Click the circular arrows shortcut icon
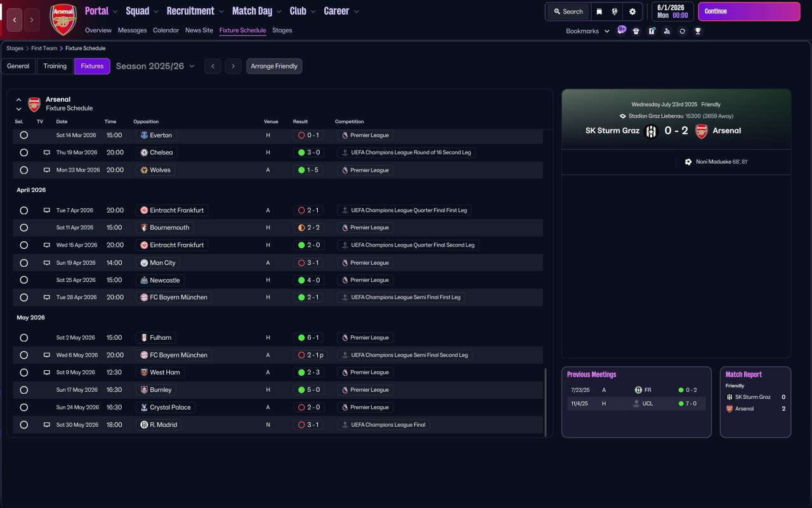 point(682,31)
